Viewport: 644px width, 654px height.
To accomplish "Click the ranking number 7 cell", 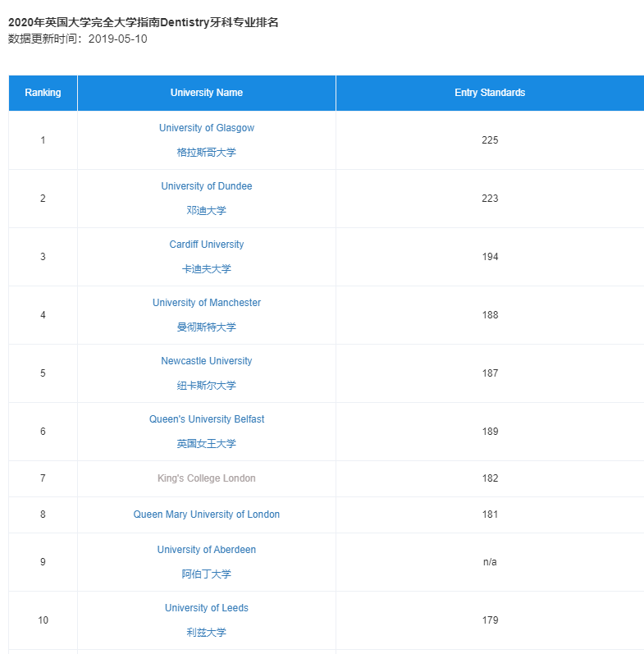I will click(x=43, y=478).
